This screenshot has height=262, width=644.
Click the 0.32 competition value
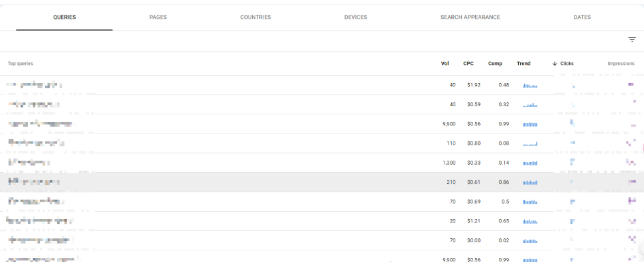pos(504,104)
